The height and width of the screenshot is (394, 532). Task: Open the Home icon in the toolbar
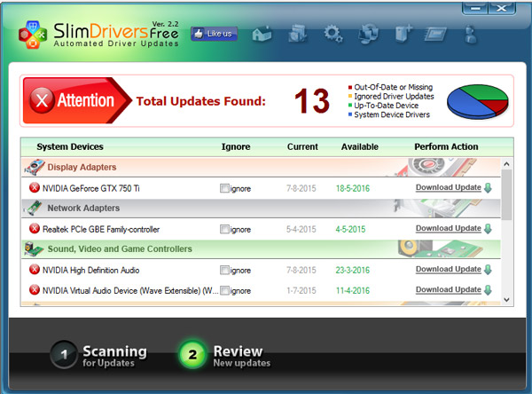[x=262, y=34]
